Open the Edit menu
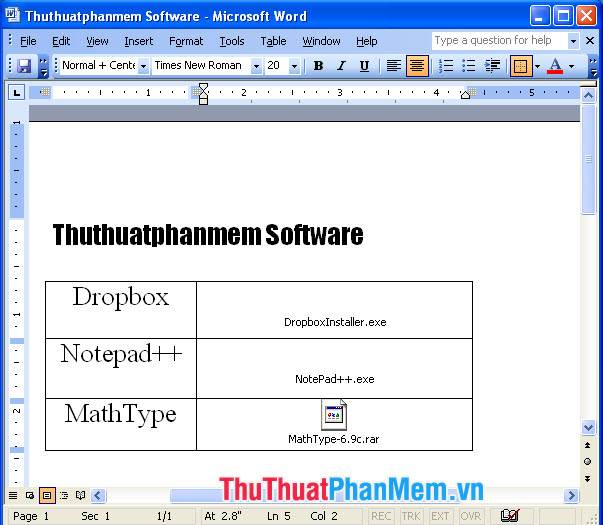The image size is (603, 525). click(61, 41)
